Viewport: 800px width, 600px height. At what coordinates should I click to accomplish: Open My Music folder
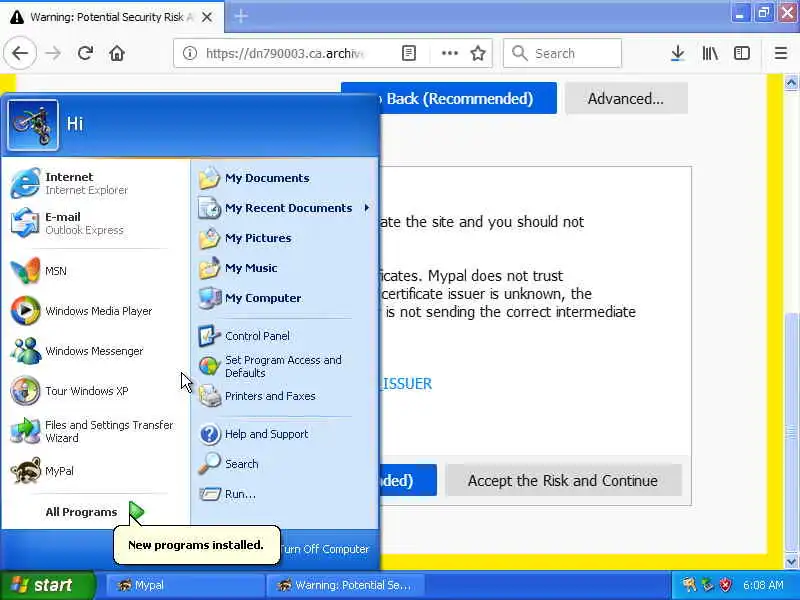[x=285, y=268]
